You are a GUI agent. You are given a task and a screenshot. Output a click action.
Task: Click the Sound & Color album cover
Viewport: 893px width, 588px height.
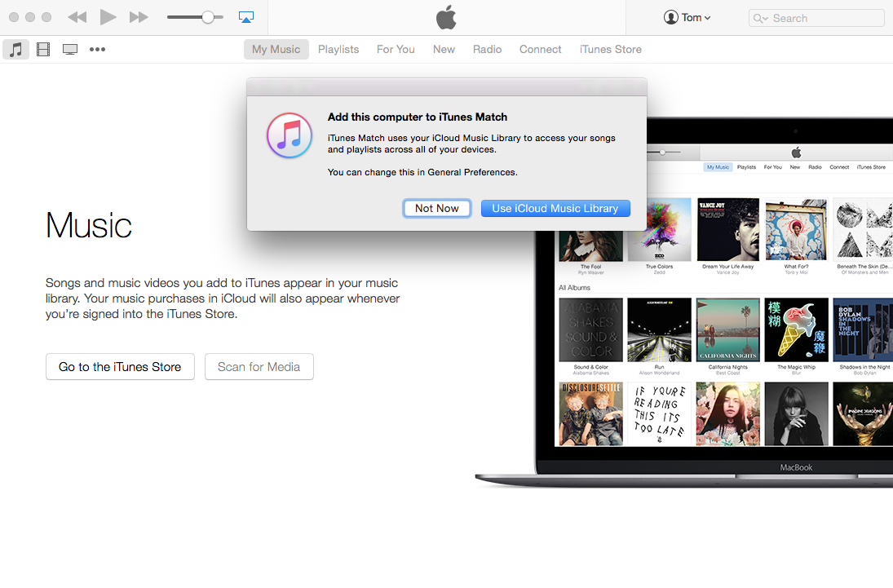[x=591, y=330]
